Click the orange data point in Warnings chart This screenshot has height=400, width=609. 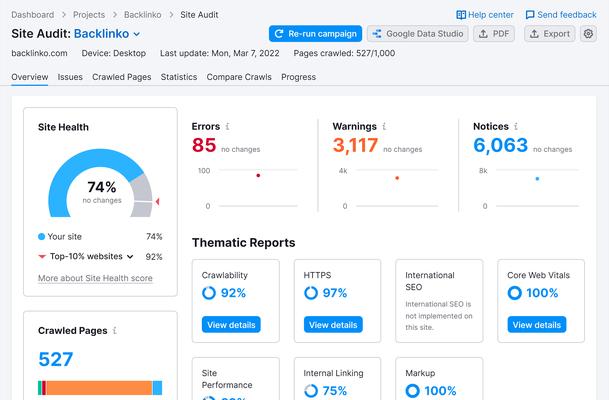point(397,178)
